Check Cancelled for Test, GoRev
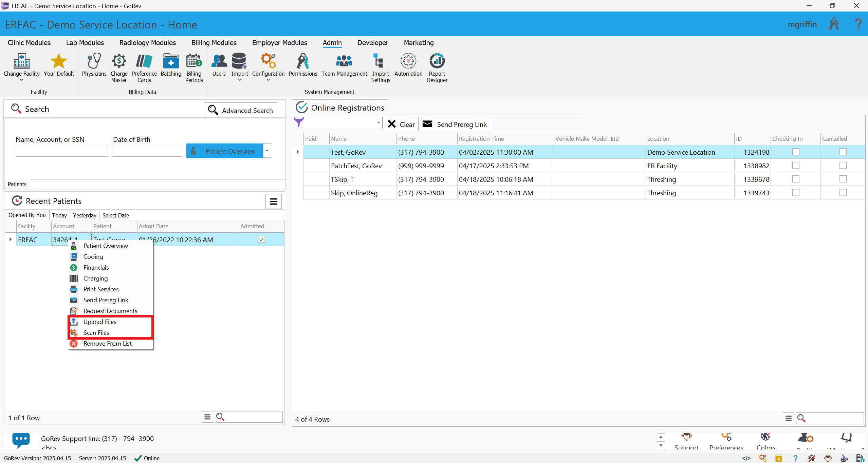 [843, 152]
